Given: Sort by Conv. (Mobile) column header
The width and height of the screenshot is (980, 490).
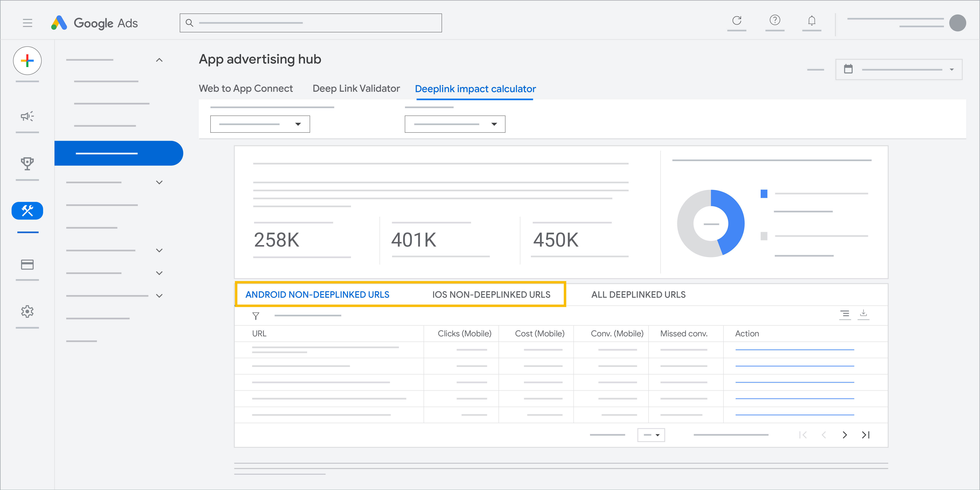Looking at the screenshot, I should [617, 334].
